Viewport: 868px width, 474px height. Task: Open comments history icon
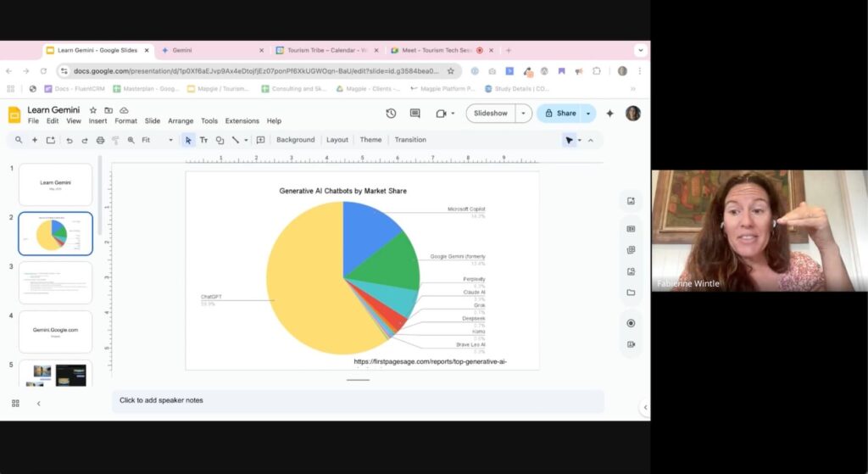coord(415,113)
